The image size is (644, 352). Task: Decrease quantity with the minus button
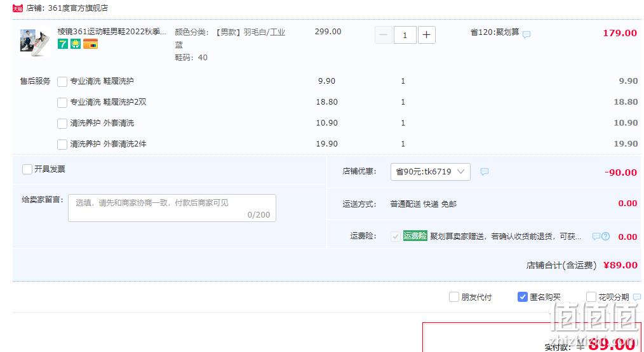tap(383, 35)
